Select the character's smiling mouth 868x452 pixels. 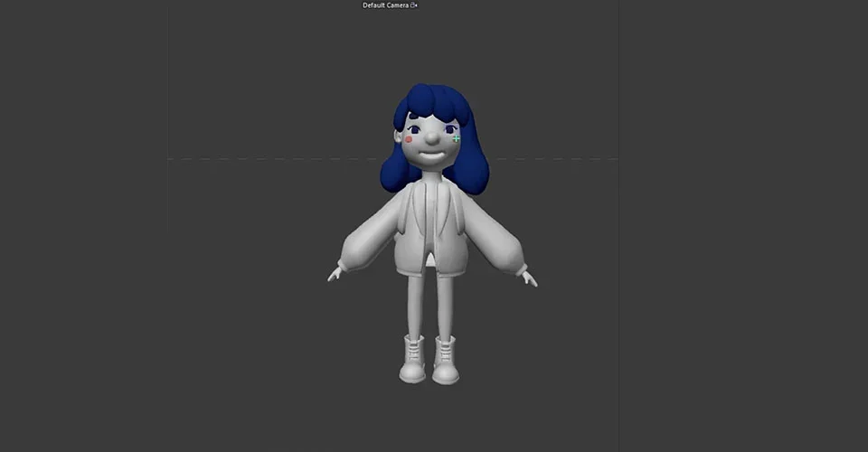point(433,155)
